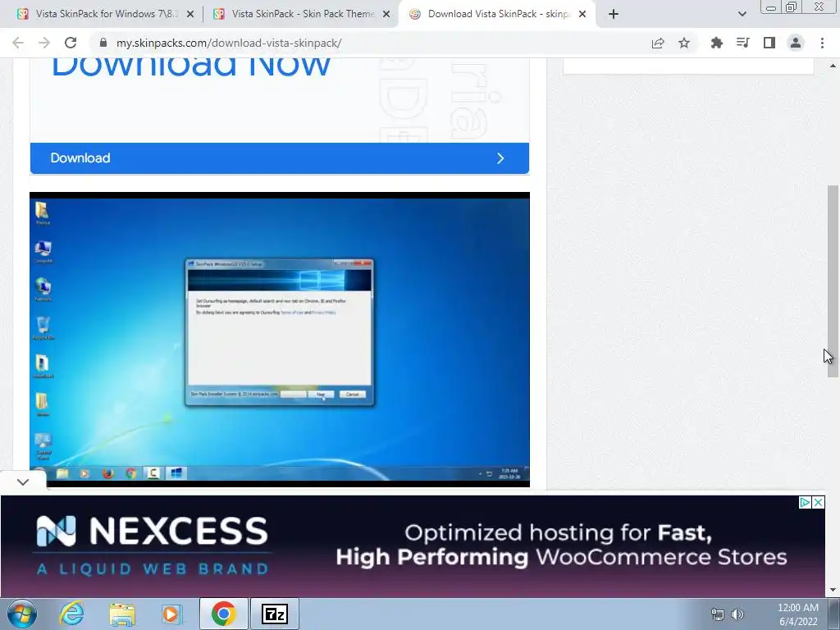Close the Vista SkinPack for Windows 7\8 tab
Viewport: 840px width, 630px height.
[190, 15]
